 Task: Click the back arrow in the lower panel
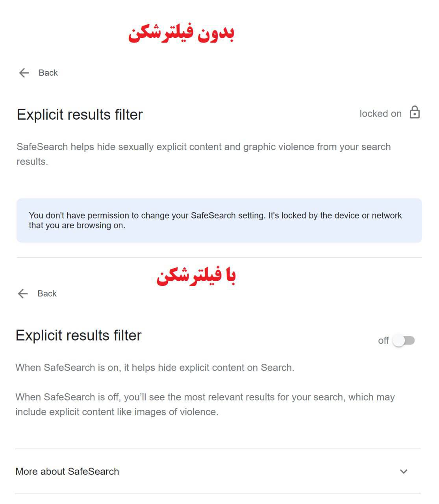[x=23, y=294]
